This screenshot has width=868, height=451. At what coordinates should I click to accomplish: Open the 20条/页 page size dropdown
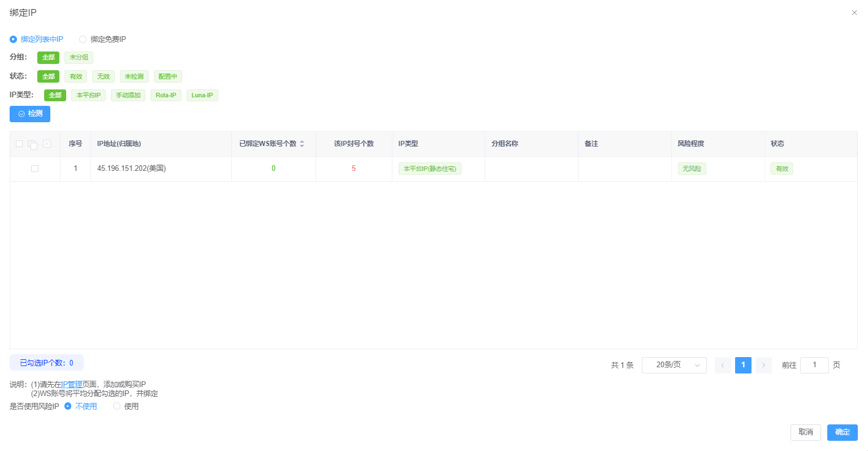(x=674, y=365)
